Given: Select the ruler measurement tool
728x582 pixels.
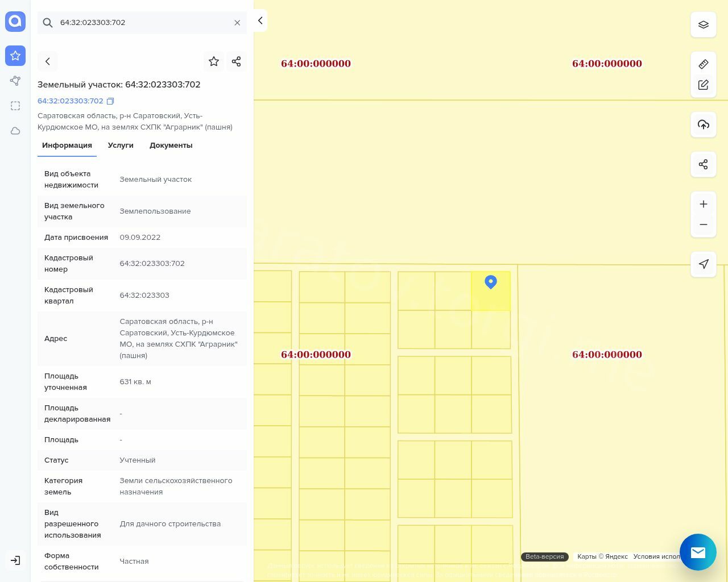Looking at the screenshot, I should pyautogui.click(x=703, y=64).
